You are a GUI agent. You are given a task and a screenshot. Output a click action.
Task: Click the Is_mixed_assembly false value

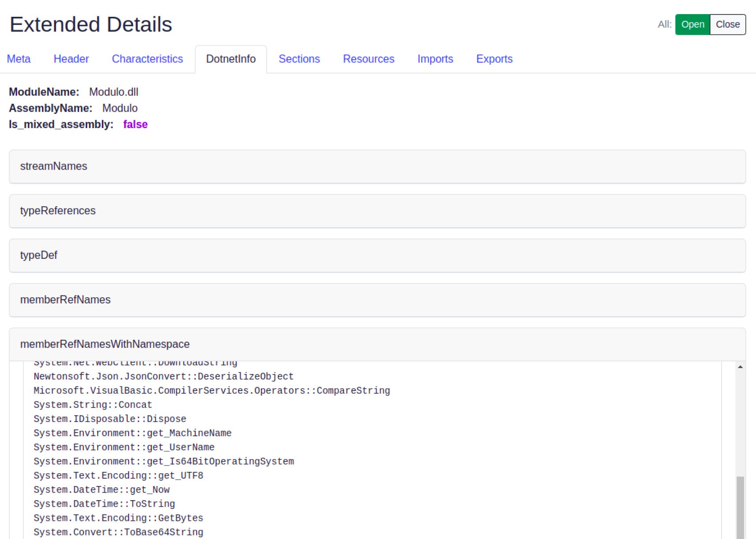pyautogui.click(x=135, y=125)
